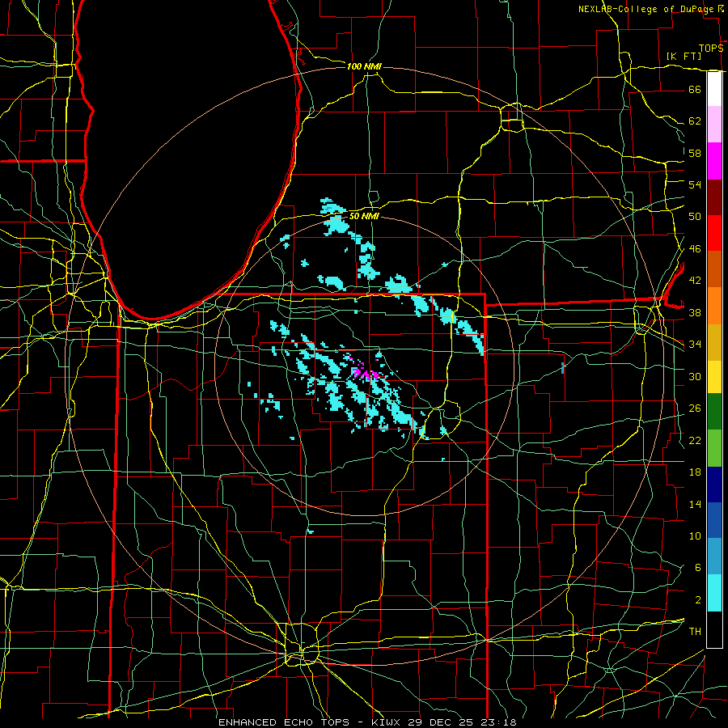Screen dimensions: 728x728
Task: Click the black TH swatch of the legend
Action: click(x=714, y=629)
